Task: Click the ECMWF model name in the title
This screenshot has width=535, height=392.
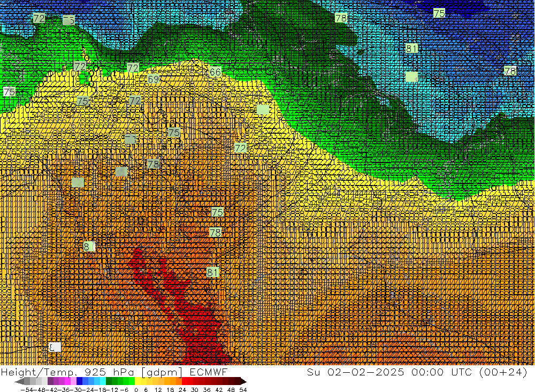Action: pos(208,372)
